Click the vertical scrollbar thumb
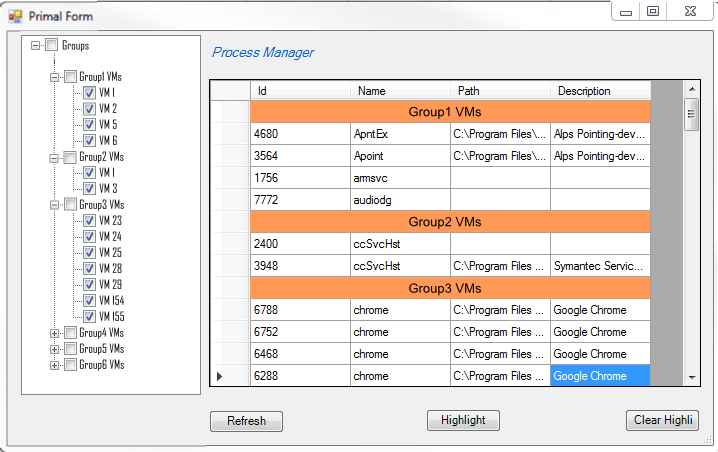 coord(691,115)
